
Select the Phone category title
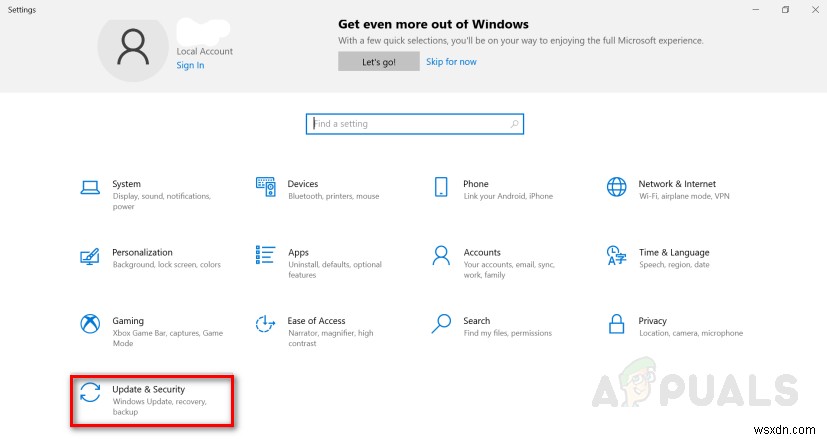click(476, 184)
